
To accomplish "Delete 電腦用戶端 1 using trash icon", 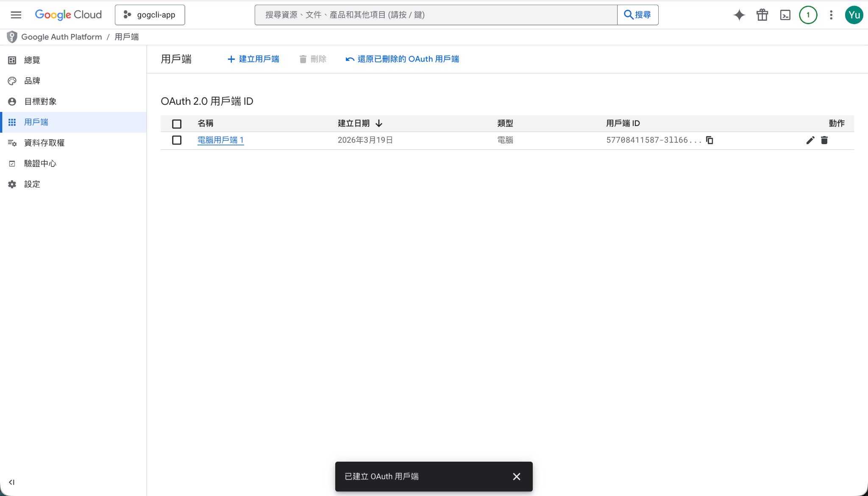I will [x=824, y=140].
